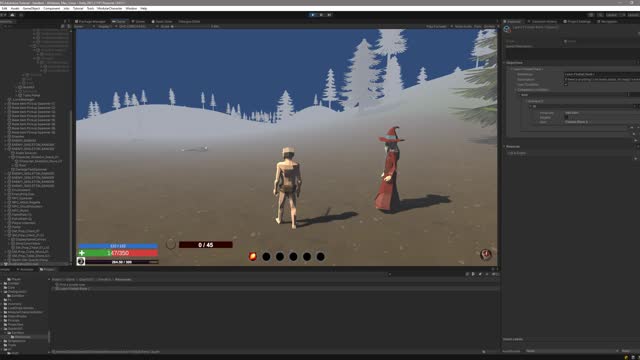
Task: Click the green heal plus icon
Action: click(82, 253)
